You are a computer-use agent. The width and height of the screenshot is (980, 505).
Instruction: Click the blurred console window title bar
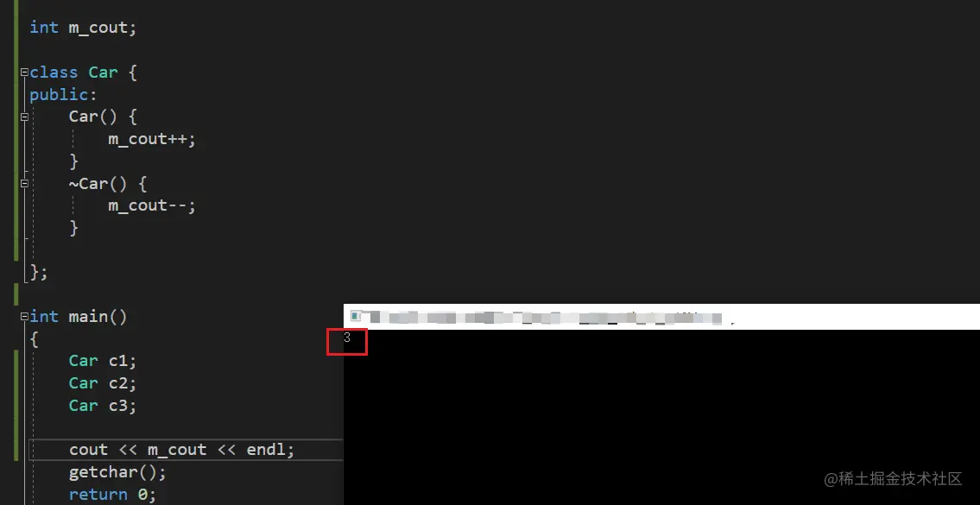click(661, 317)
